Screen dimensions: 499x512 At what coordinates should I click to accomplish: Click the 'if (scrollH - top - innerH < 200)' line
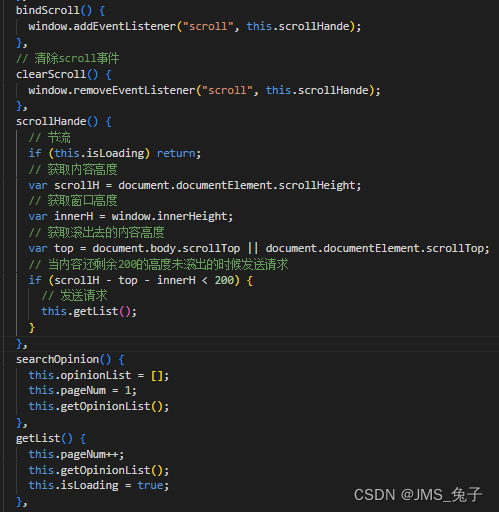[140, 280]
